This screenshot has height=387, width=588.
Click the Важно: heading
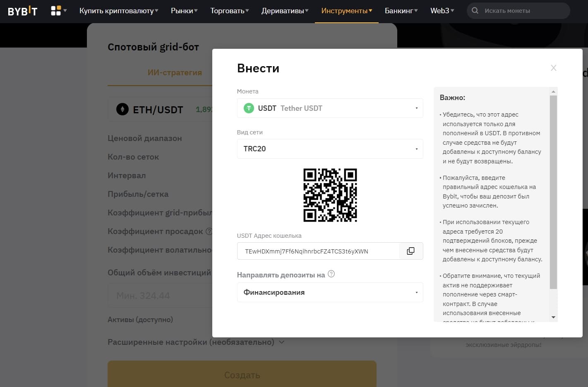coord(452,98)
